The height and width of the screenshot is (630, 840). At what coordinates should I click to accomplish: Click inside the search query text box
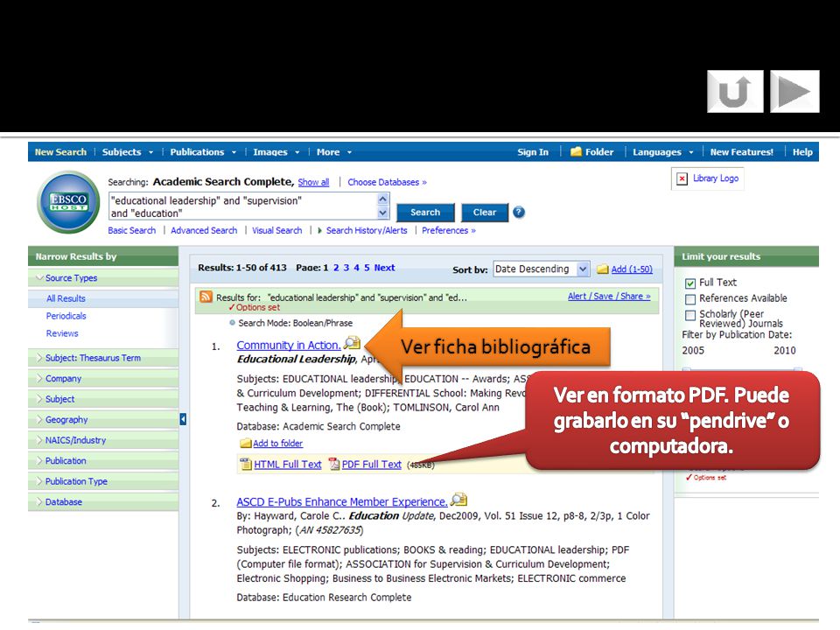[243, 206]
